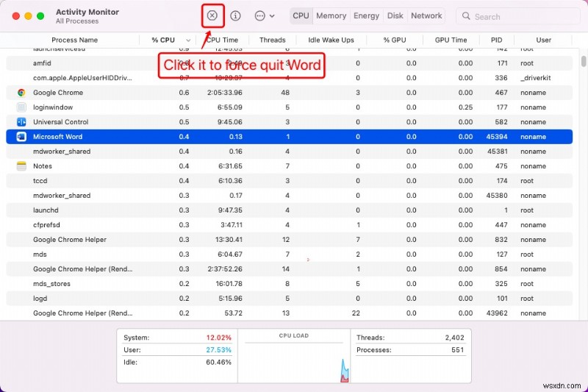Switch to the Memory tab
Viewport: 588px width, 392px height.
(331, 15)
